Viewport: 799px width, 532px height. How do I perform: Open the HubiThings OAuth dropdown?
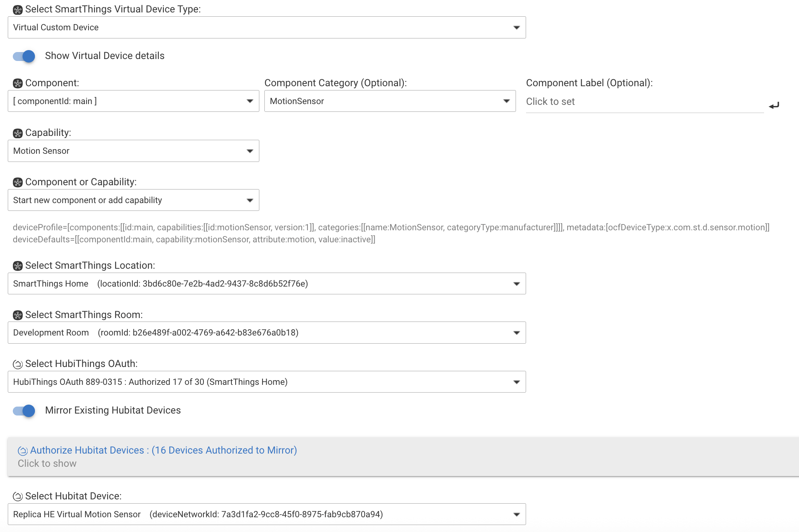tap(267, 382)
